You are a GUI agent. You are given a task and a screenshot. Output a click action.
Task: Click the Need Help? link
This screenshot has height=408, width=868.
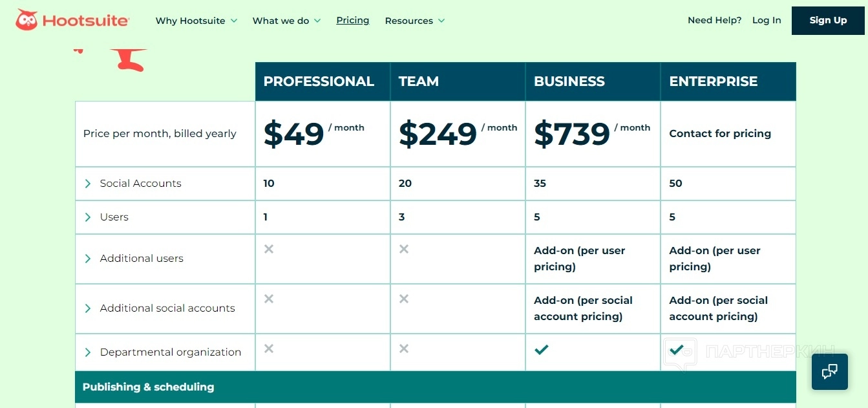point(714,21)
